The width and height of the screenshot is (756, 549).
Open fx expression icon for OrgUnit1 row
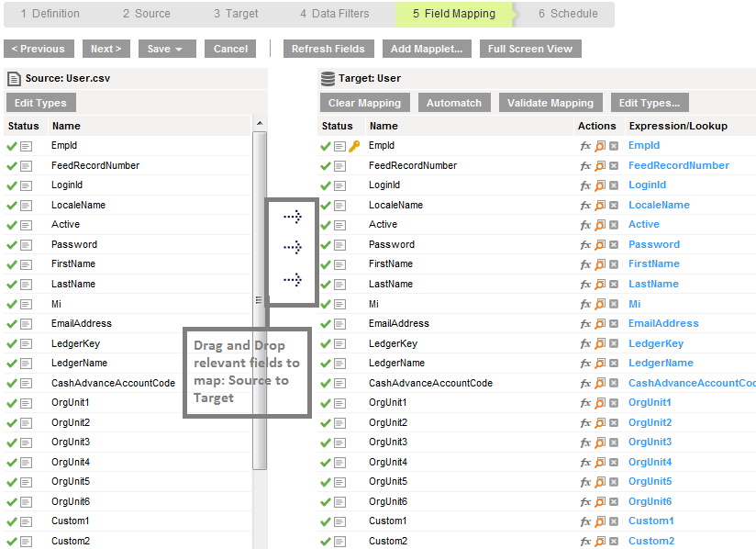585,403
